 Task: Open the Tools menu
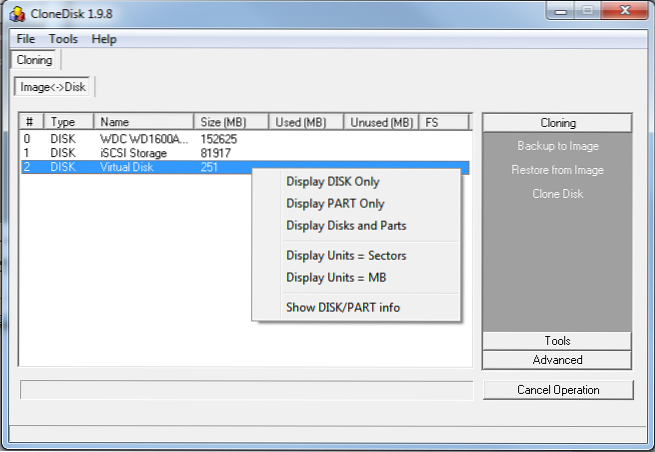point(63,39)
